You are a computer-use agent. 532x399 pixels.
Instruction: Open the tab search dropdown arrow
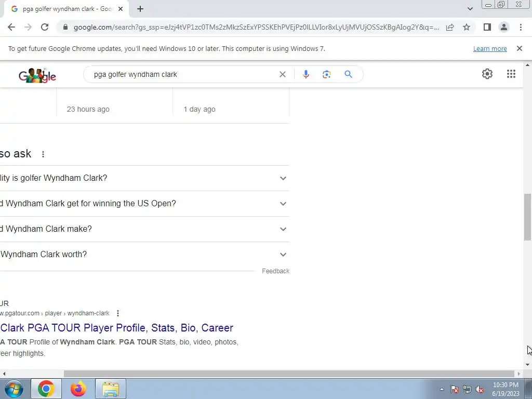[x=470, y=9]
